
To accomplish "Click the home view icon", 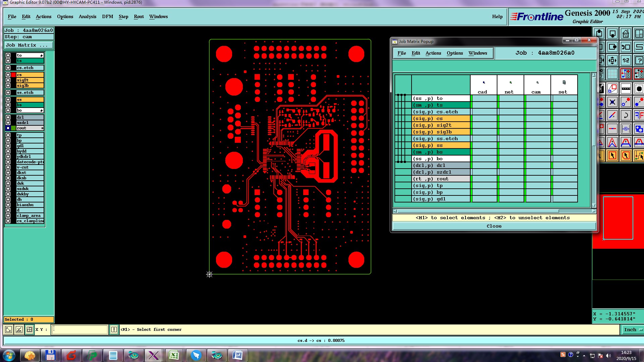I will [626, 34].
